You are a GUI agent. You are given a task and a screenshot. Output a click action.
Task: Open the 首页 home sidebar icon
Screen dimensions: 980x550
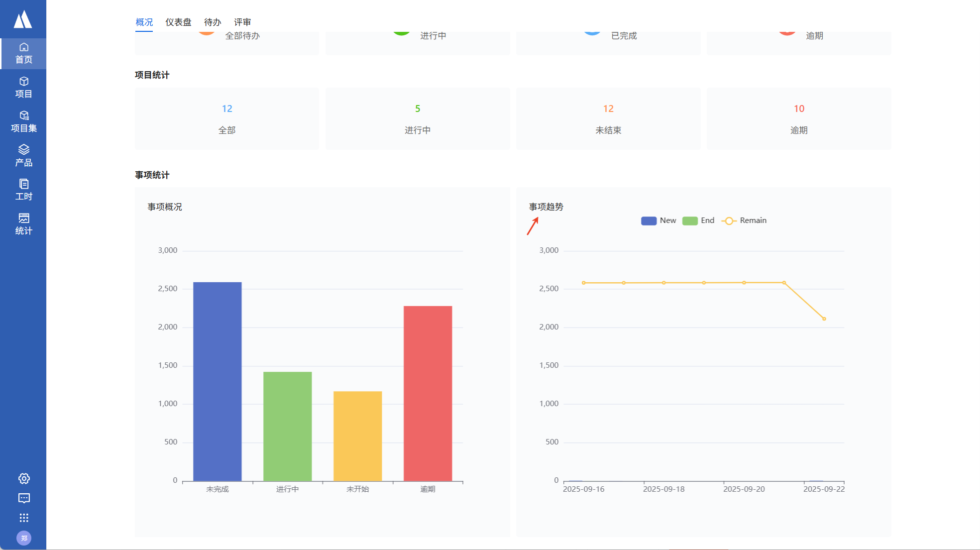pos(23,53)
